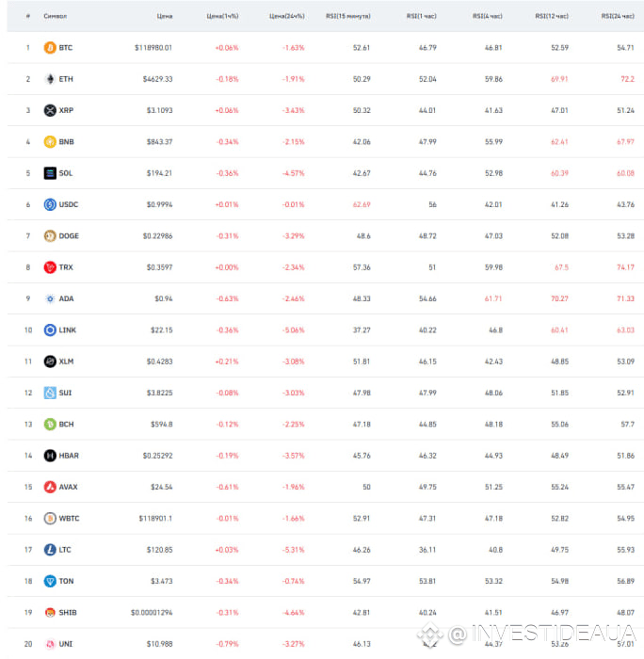The width and height of the screenshot is (644, 659).
Task: Open the TON coin icon
Action: 50,581
